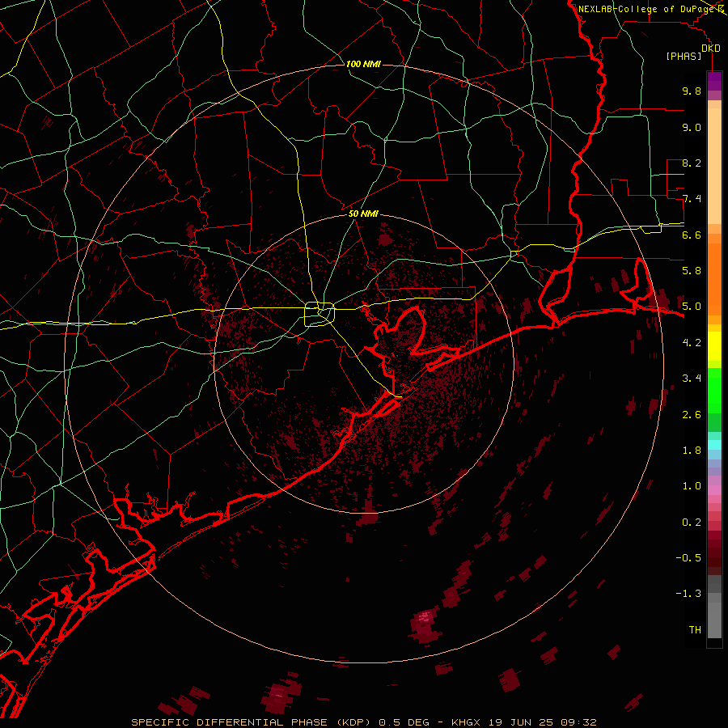728x728 pixels.
Task: Click the 2.6 scale label
Action: point(692,415)
